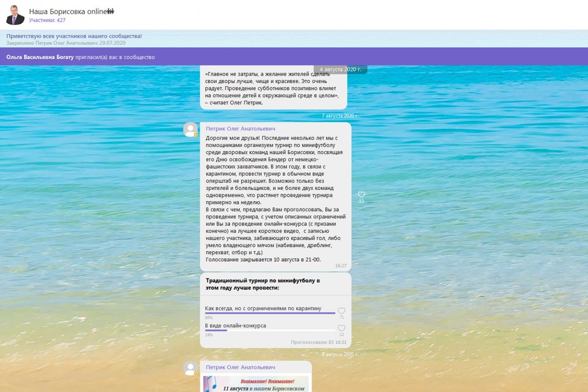Viewport: 588px width, 392px height.
Task: Open sender avatar beside the 8 August message
Action: tap(190, 368)
